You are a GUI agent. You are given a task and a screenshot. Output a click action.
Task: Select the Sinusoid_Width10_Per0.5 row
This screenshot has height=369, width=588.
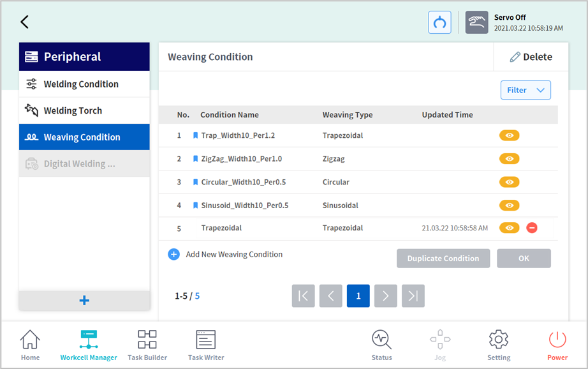245,206
